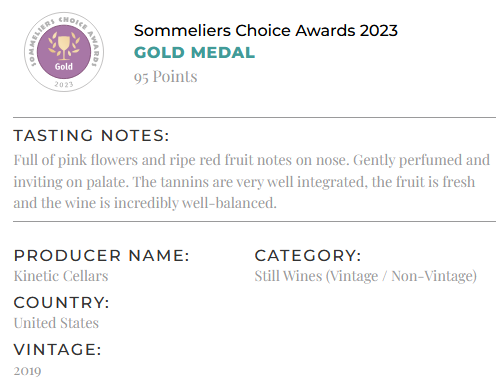Viewport: 504px width, 386px height.
Task: Click the first line of tasting notes text
Action: [x=252, y=160]
